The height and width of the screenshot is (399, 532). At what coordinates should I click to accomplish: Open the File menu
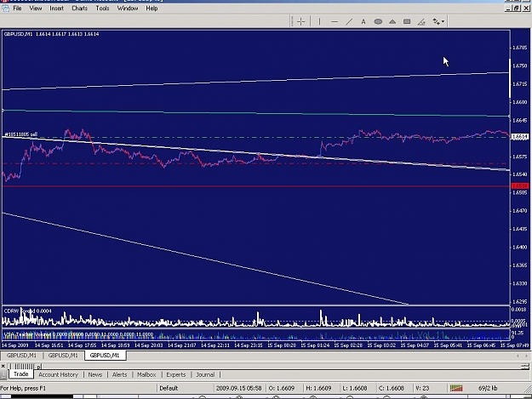coord(17,9)
